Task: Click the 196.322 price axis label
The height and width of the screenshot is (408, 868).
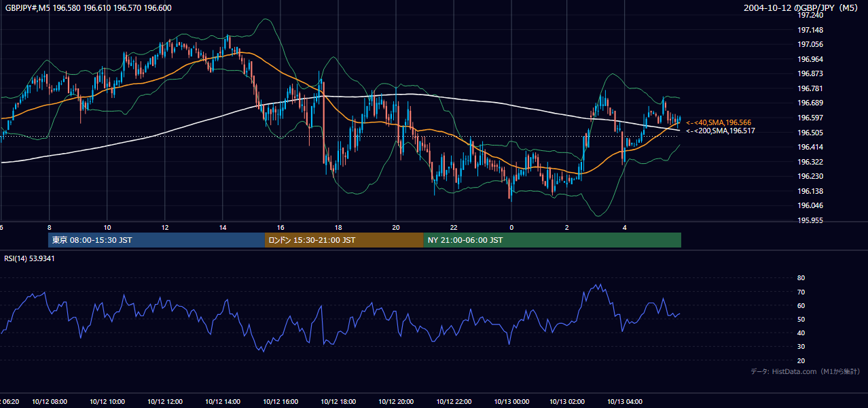Action: tap(810, 162)
